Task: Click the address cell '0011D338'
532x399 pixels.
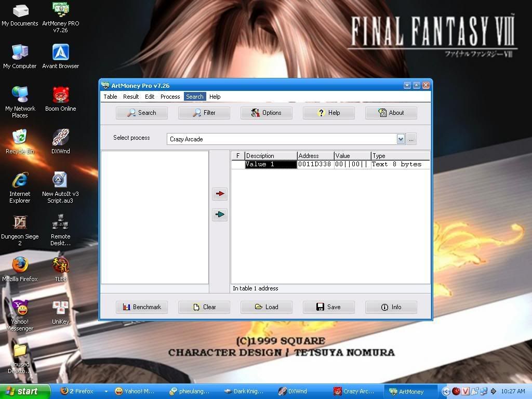Action: coord(314,165)
